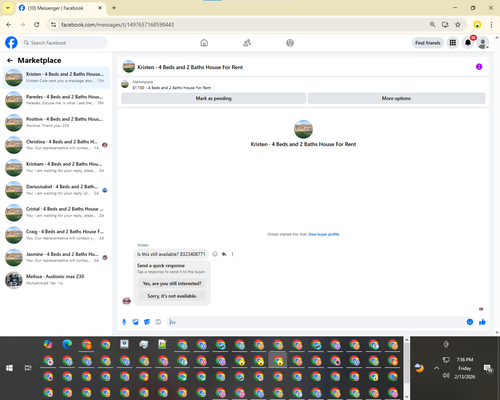The width and height of the screenshot is (500, 400).
Task: Open Positive's conversation thread
Action: pyautogui.click(x=56, y=122)
